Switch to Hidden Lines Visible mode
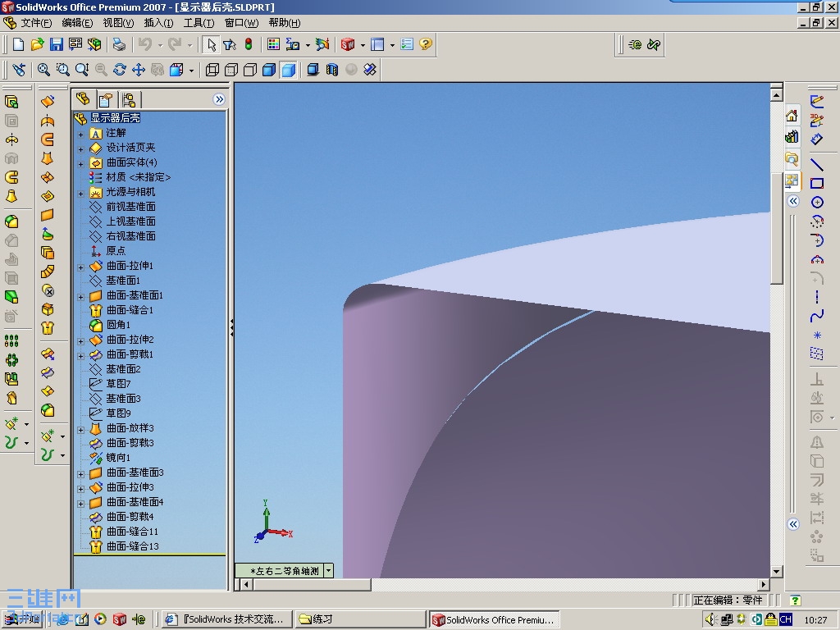The width and height of the screenshot is (840, 630). tap(231, 70)
